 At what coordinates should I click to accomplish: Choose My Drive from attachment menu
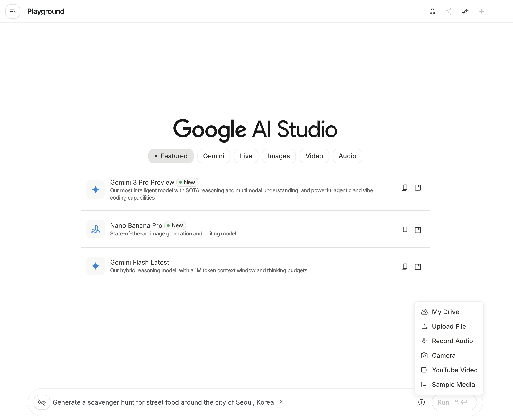pyautogui.click(x=445, y=312)
